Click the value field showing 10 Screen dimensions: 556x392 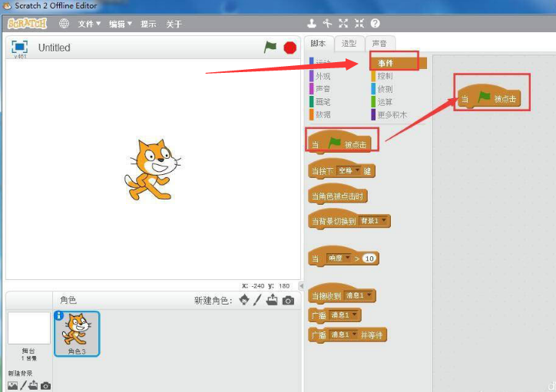(x=369, y=259)
